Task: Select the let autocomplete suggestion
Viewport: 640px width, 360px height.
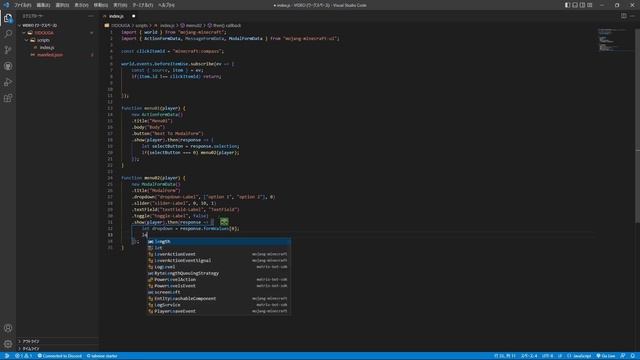Action: pos(219,248)
